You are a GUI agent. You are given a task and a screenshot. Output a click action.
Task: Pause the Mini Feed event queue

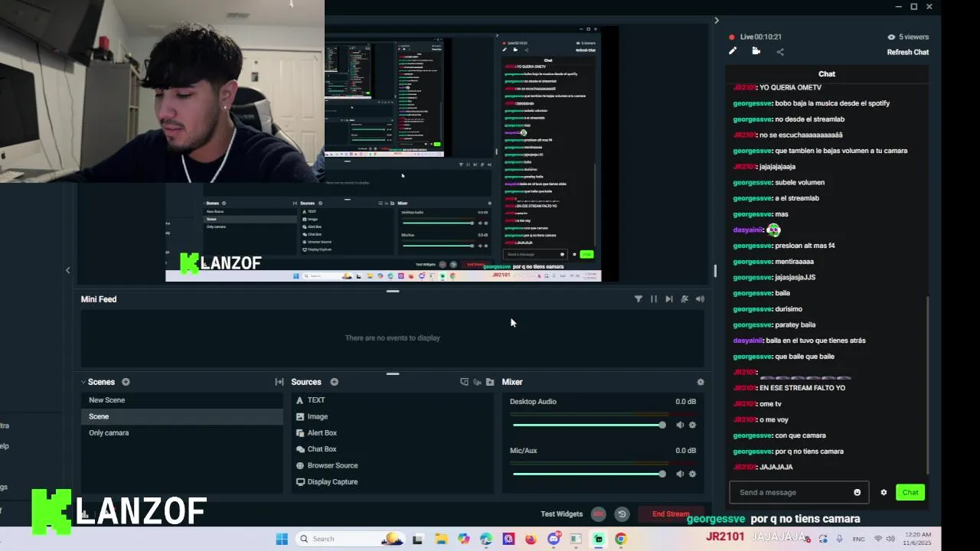coord(654,299)
